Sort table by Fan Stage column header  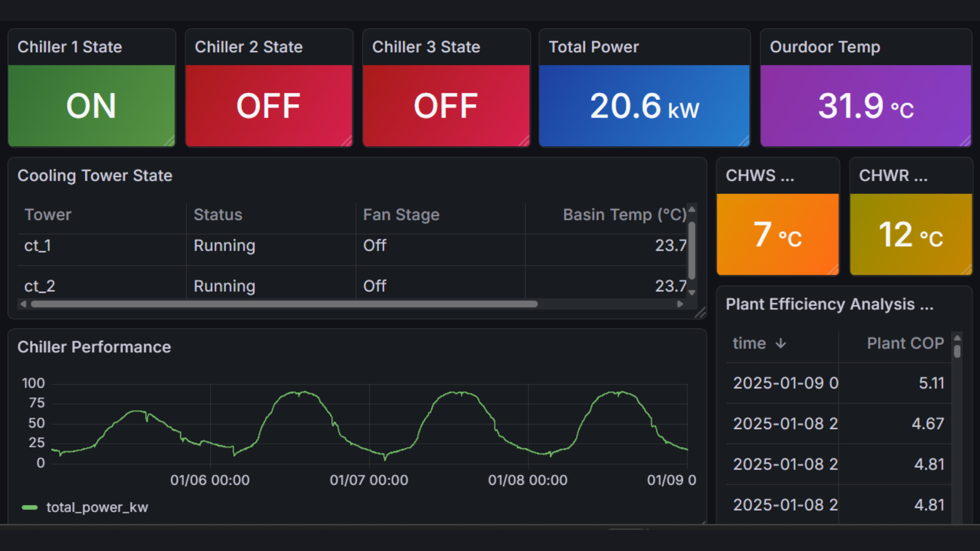[401, 215]
